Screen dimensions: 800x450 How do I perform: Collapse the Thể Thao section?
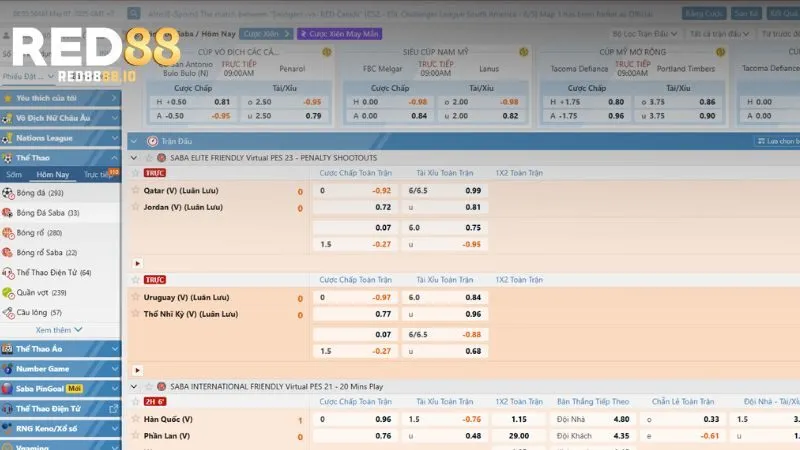point(61,158)
